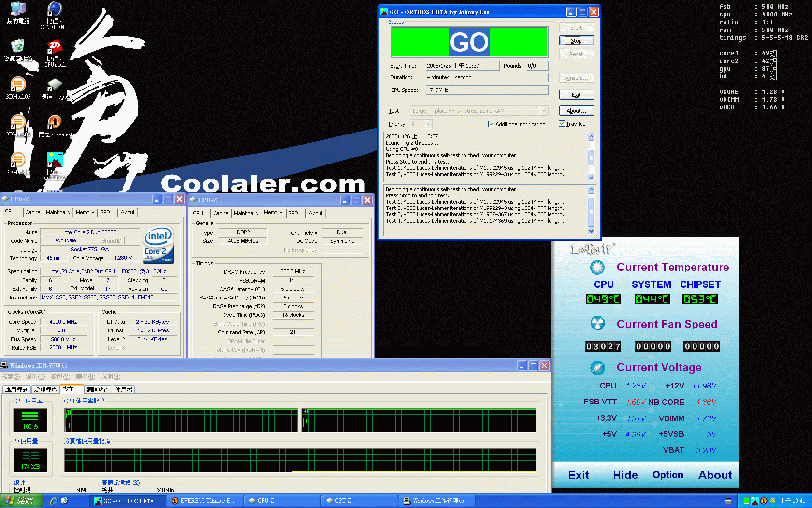The height and width of the screenshot is (508, 812).
Task: Click the second quick launch icon beside Internet Explorer
Action: [x=65, y=501]
